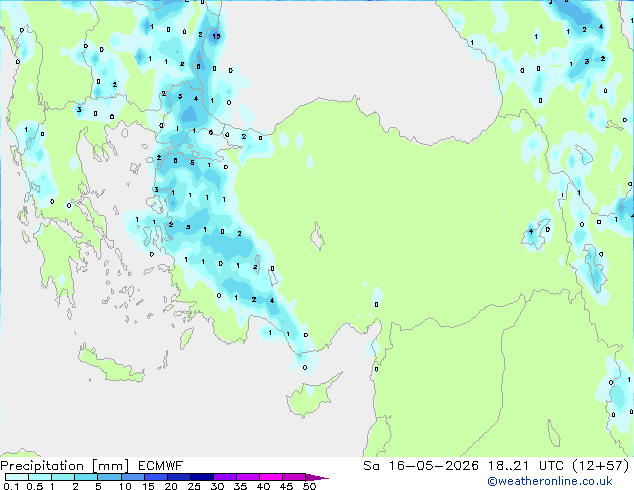Screen dimensions: 634x490
Task: Click the island of Crete
Action: pos(110,365)
